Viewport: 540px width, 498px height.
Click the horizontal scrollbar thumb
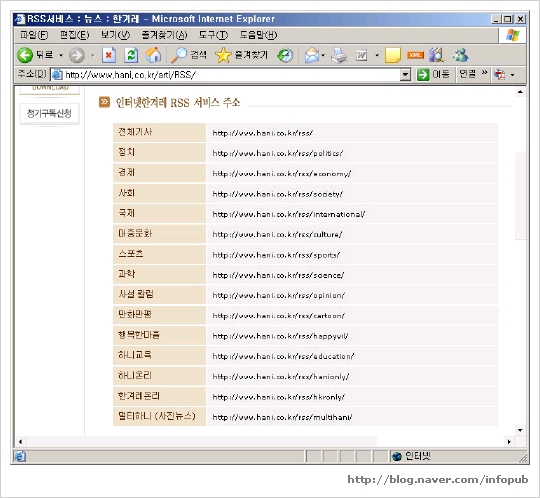tap(201, 442)
